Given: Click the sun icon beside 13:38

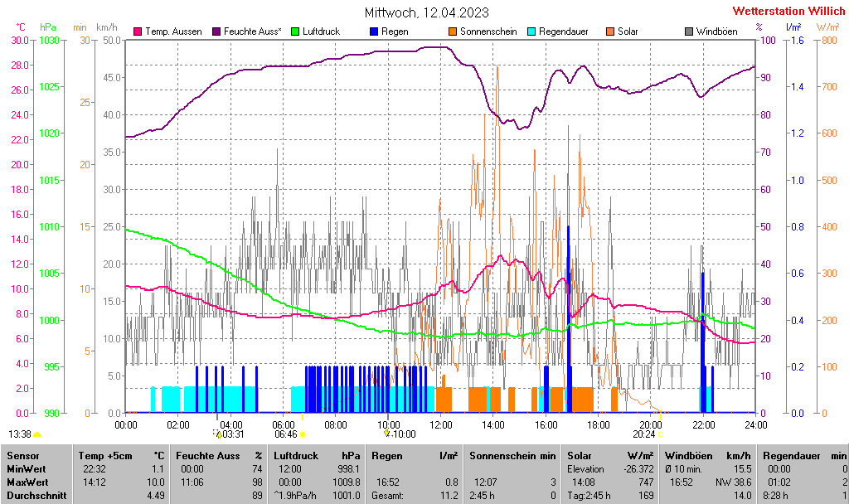Looking at the screenshot, I should 36,434.
